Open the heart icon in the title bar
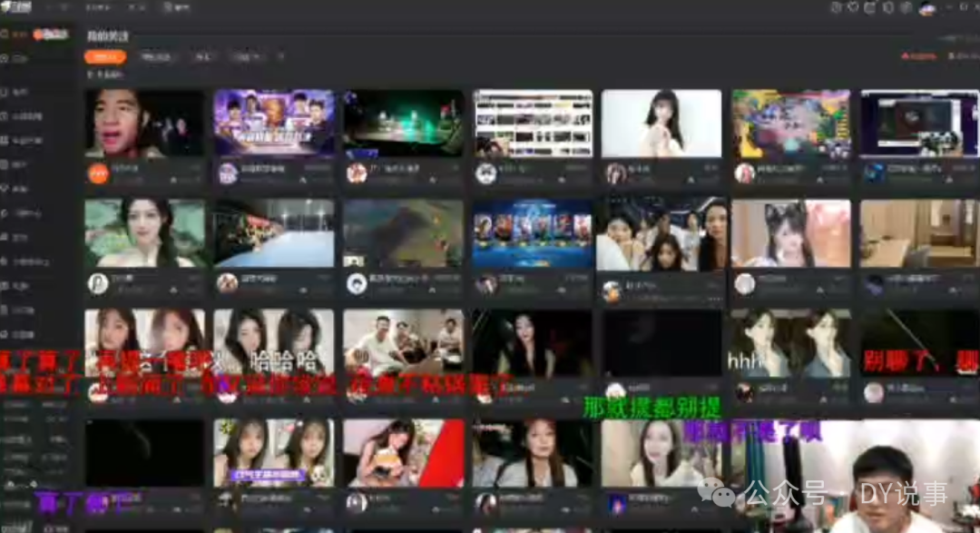 point(853,7)
